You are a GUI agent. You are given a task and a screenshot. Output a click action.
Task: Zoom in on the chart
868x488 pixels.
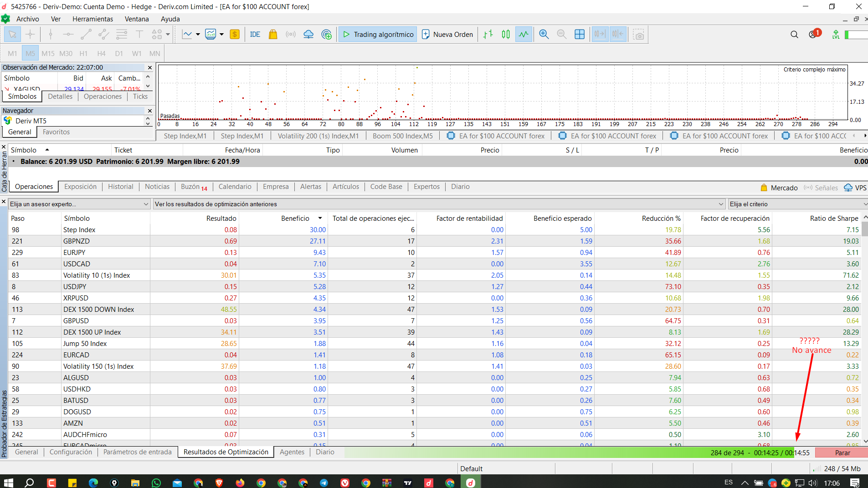click(x=544, y=35)
